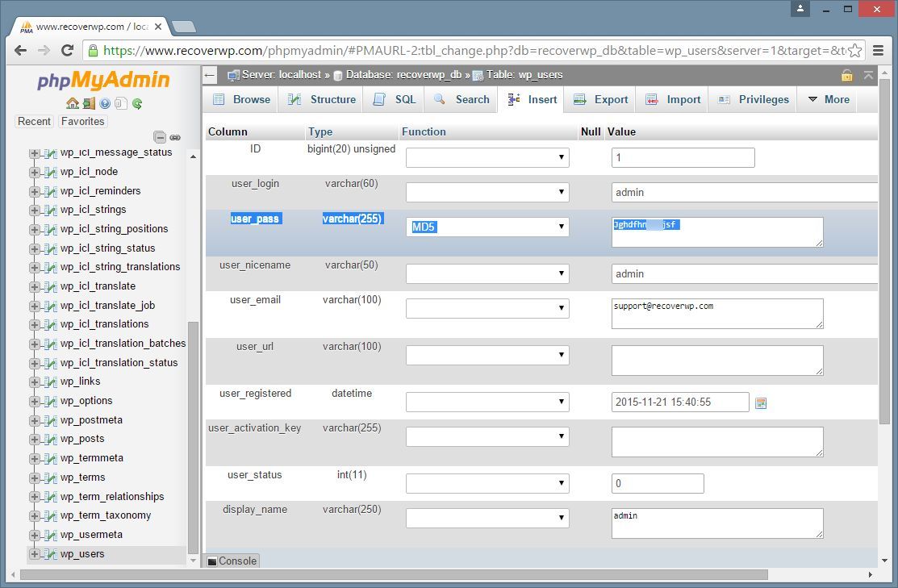Open wp_posts table structure icon
Image resolution: width=898 pixels, height=588 pixels.
click(x=50, y=439)
